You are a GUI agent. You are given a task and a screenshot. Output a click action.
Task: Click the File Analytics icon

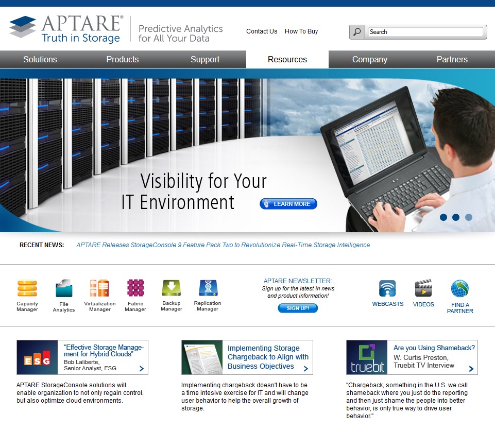(64, 288)
